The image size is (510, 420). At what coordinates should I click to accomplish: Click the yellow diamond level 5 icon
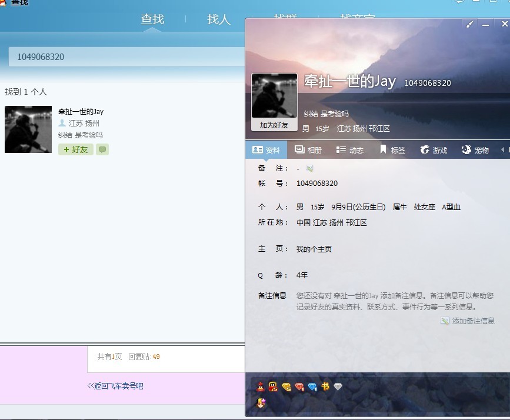(x=286, y=386)
